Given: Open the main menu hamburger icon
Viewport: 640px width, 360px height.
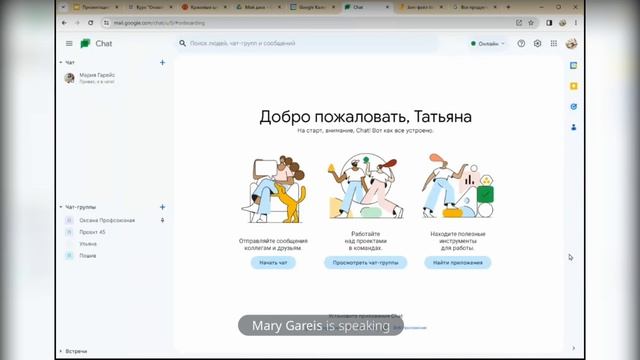Looking at the screenshot, I should [x=69, y=43].
